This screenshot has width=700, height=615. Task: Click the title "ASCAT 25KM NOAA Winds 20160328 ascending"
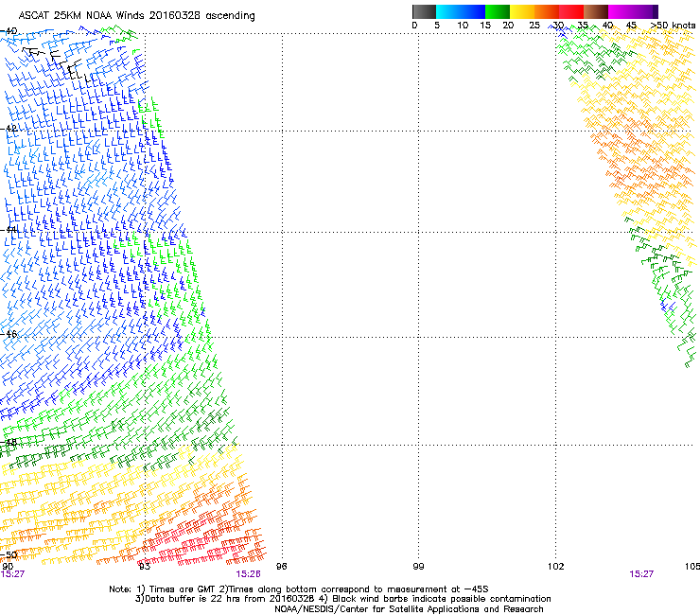pyautogui.click(x=136, y=16)
